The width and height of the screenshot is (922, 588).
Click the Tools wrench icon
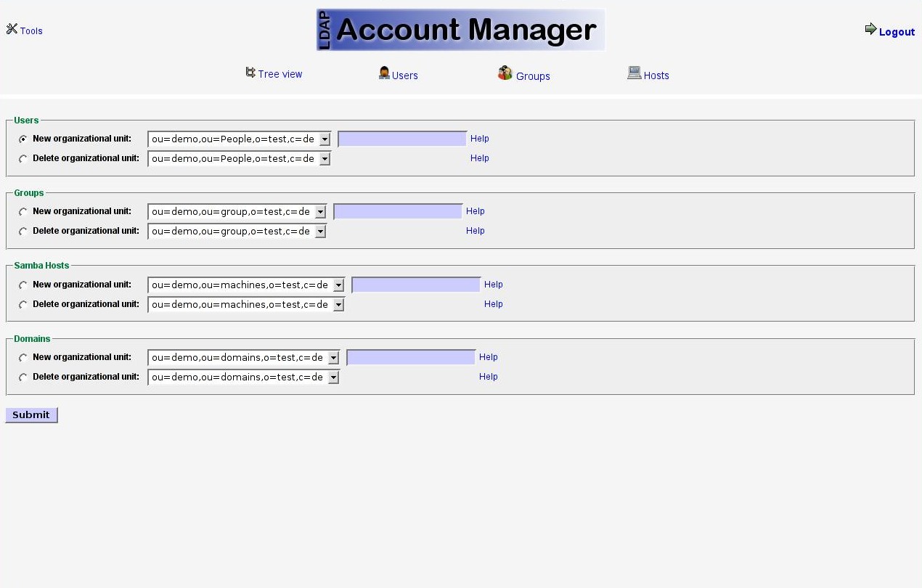[12, 29]
